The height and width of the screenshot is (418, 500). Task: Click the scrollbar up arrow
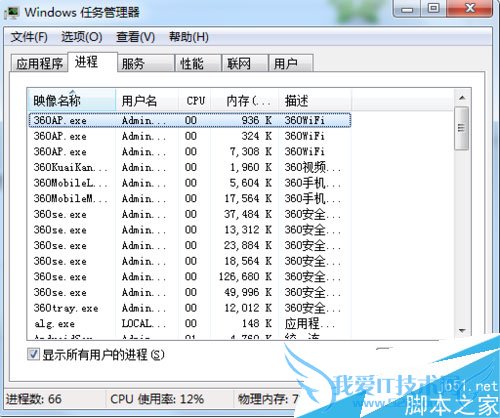click(x=462, y=98)
